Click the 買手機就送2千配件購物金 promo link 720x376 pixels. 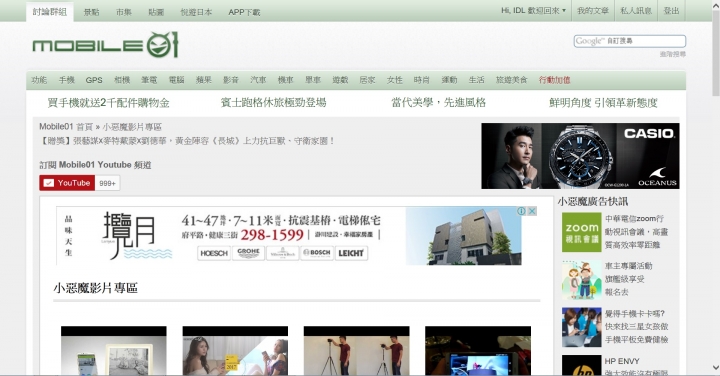(109, 103)
